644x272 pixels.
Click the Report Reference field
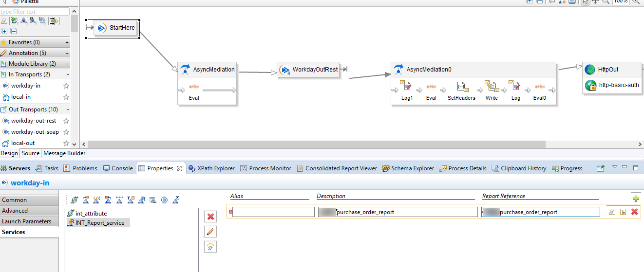tap(541, 212)
